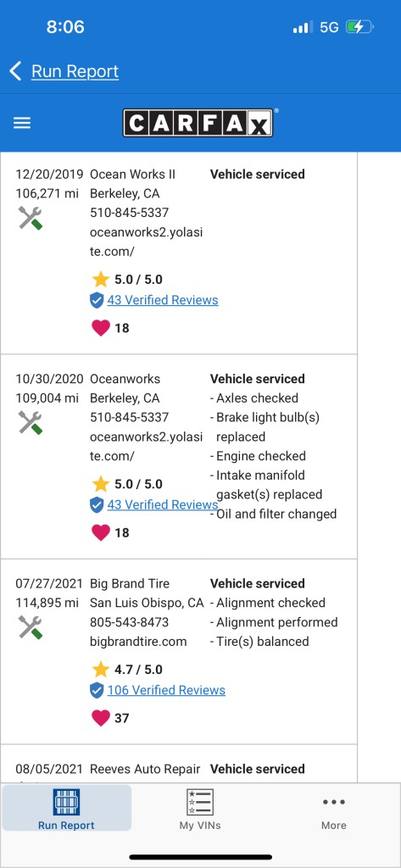Tap star rating icon for Big Brand Tire

point(101,670)
